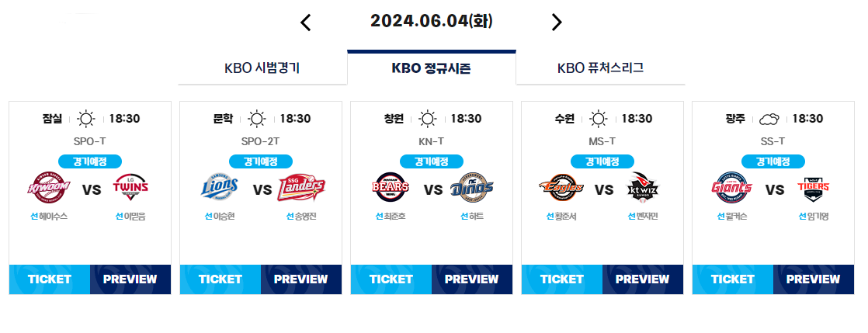
Task: Open TICKET for Eagles vs kt wiz game
Action: pyautogui.click(x=562, y=279)
